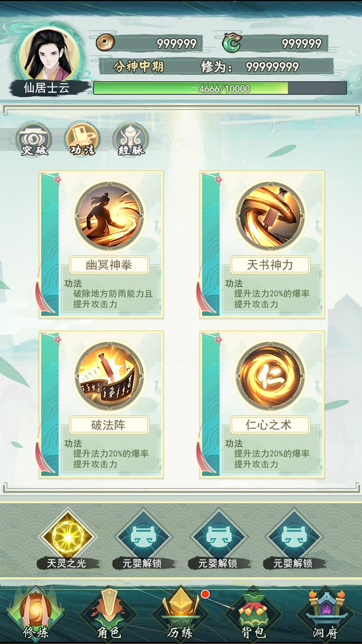
Task: Open the 經脉 meridians icon
Action: point(130,139)
